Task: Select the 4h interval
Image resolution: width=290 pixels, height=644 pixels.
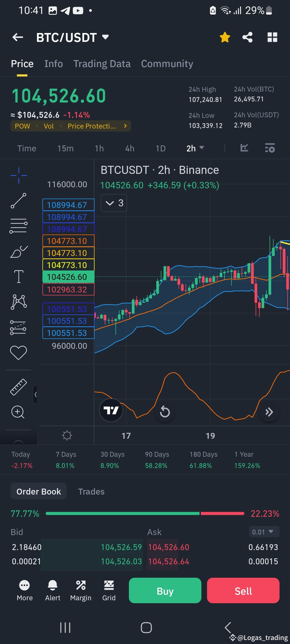Action: pyautogui.click(x=130, y=148)
